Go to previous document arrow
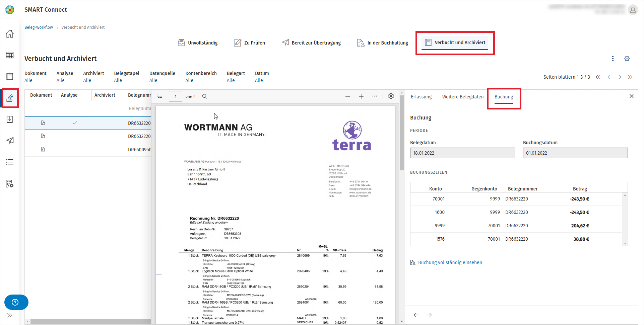644x325 pixels. click(x=416, y=315)
